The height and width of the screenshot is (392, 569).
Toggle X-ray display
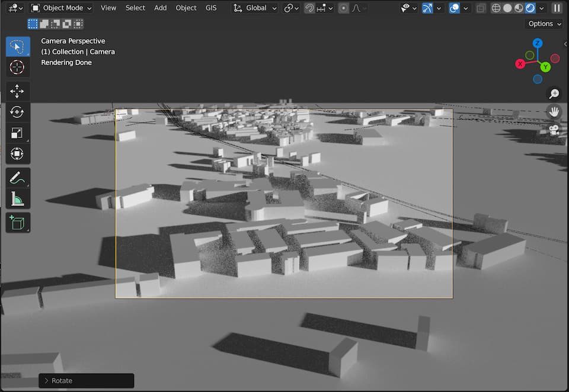(x=481, y=8)
